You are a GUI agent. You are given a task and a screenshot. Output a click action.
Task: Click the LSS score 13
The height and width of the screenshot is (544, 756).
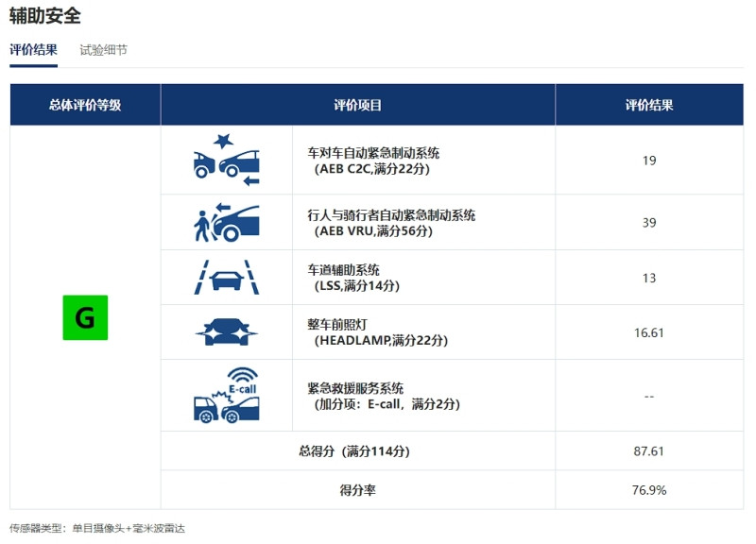649,278
